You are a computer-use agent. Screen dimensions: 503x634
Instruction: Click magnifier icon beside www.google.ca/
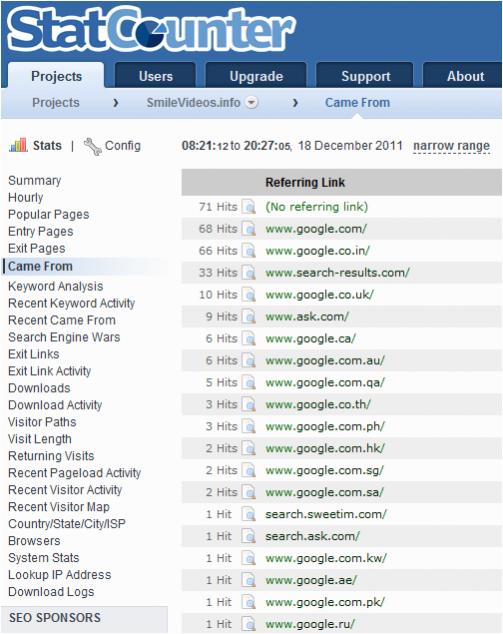(x=249, y=338)
